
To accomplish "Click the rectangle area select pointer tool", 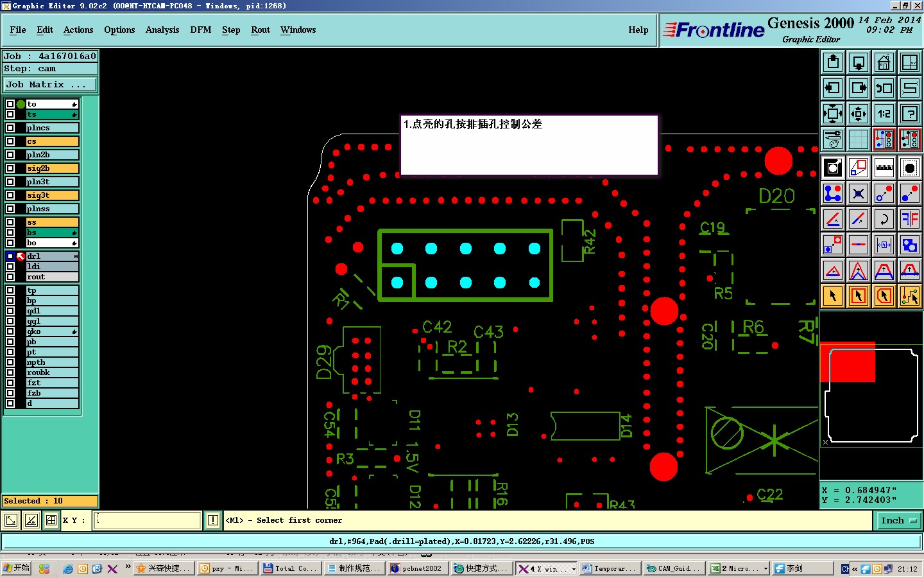I will [859, 296].
